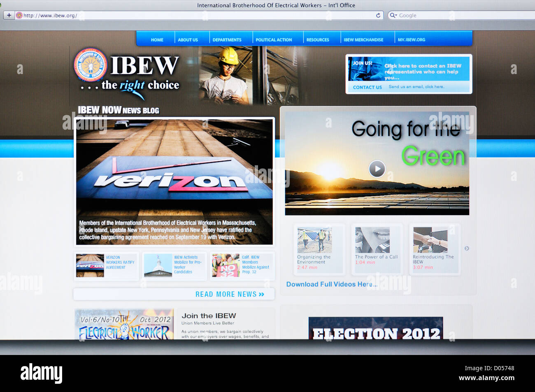535x392 pixels.
Task: Open the MY.IBEW.ORG menu
Action: tap(411, 40)
